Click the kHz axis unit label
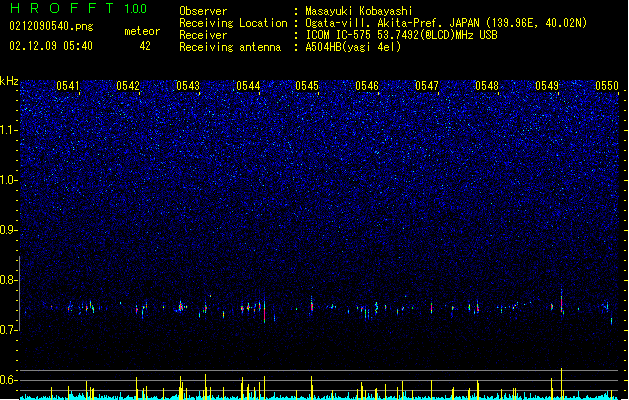This screenshot has height=400, width=629. pyautogui.click(x=9, y=81)
